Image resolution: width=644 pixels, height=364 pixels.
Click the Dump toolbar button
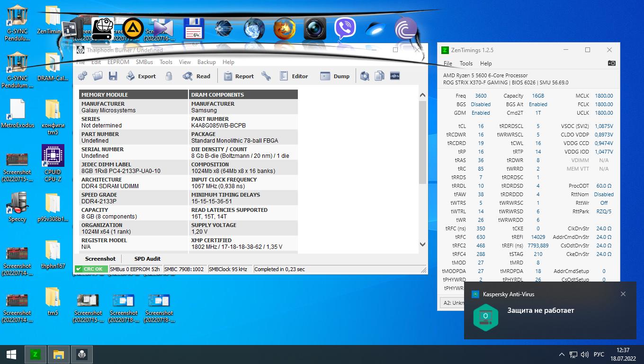click(x=335, y=76)
